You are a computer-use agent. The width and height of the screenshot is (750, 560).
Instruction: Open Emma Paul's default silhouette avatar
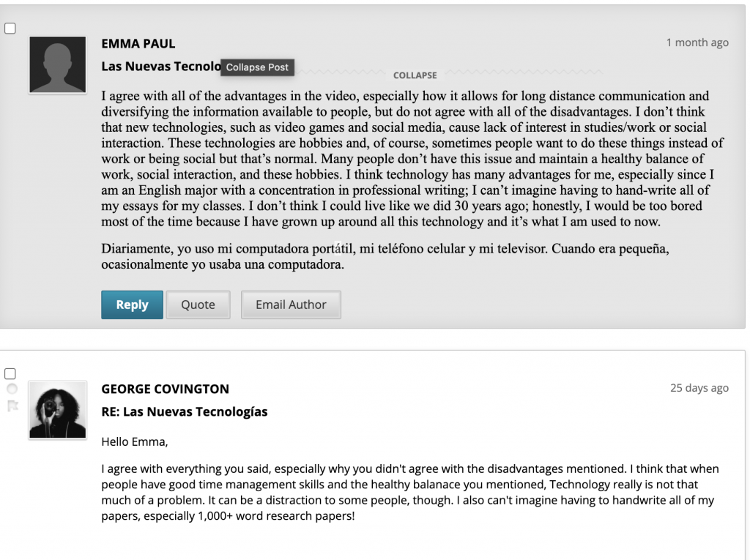pyautogui.click(x=58, y=64)
